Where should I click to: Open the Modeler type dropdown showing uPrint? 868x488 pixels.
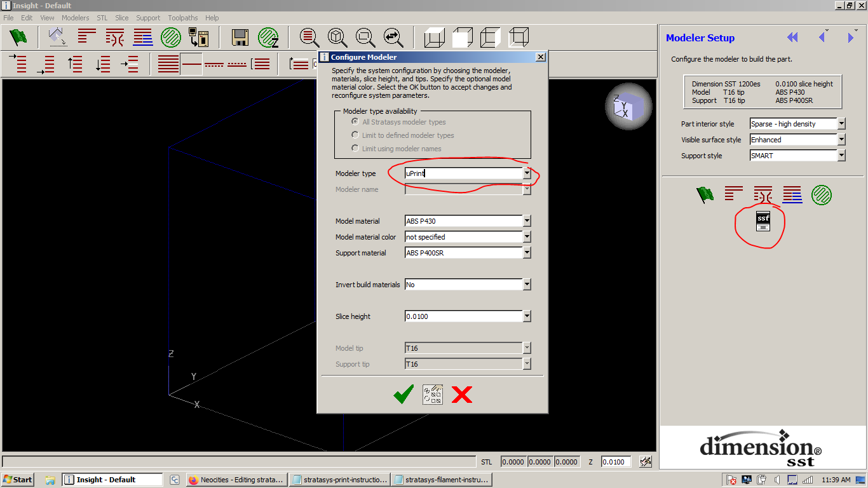point(527,173)
